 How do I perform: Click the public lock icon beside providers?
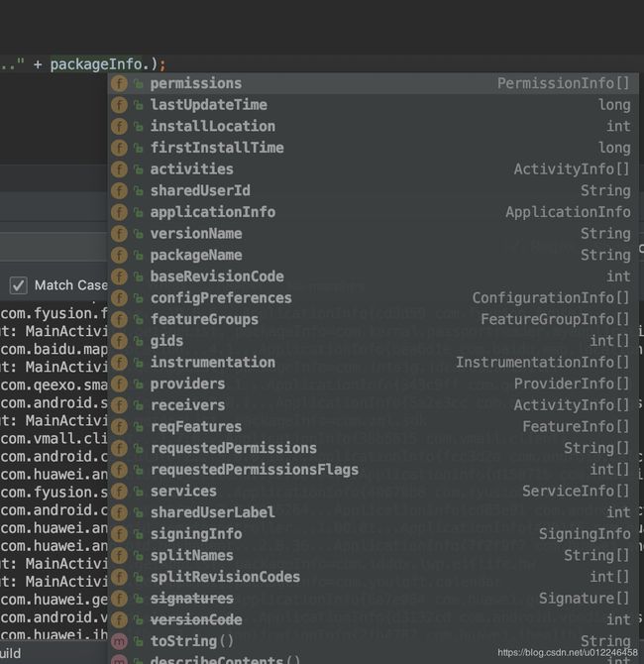click(138, 385)
